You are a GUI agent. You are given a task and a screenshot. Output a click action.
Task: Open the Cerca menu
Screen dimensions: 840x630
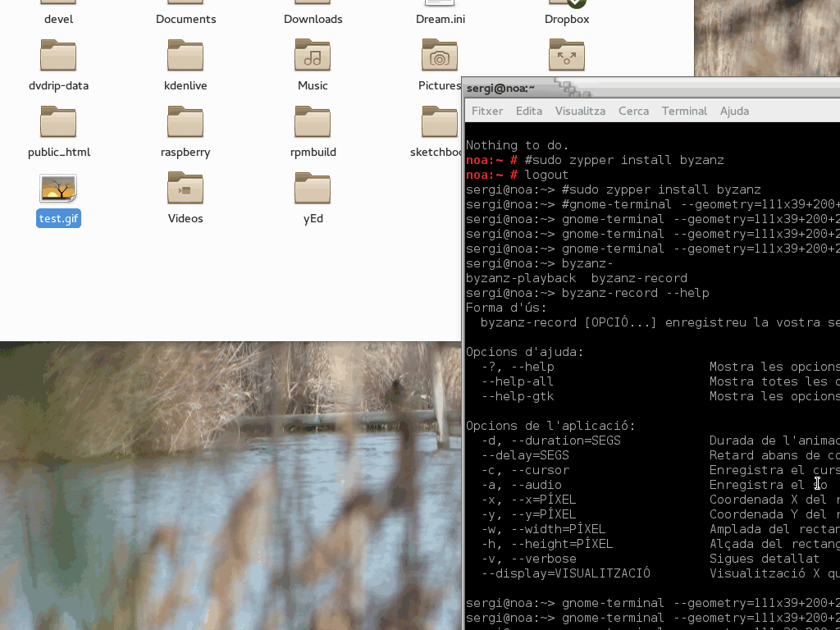[x=633, y=111]
